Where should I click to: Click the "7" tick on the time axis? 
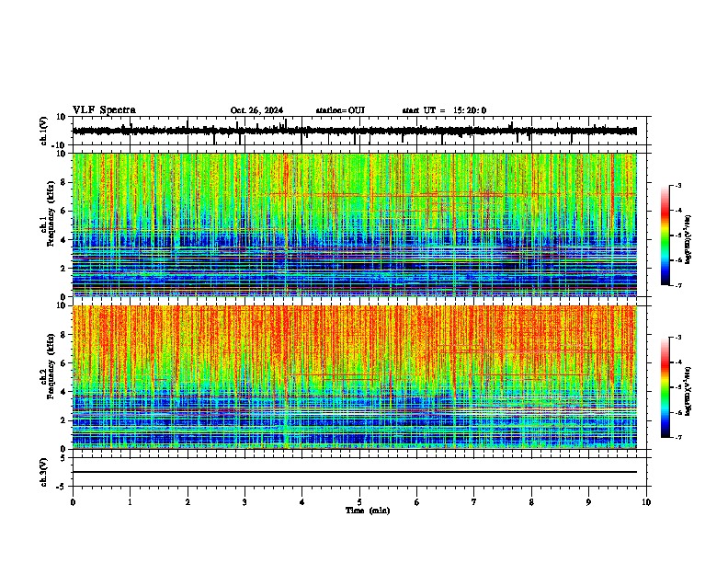coord(474,502)
